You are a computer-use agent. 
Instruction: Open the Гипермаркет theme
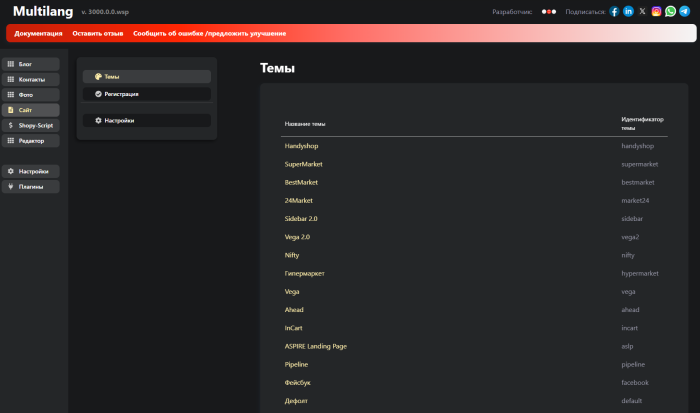tap(304, 274)
